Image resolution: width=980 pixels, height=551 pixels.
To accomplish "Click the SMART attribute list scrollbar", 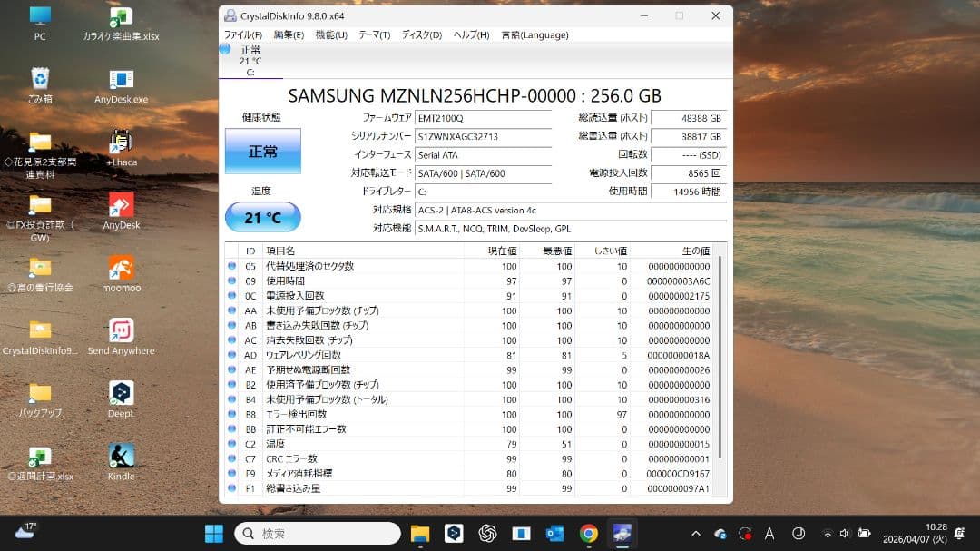I will click(720, 357).
